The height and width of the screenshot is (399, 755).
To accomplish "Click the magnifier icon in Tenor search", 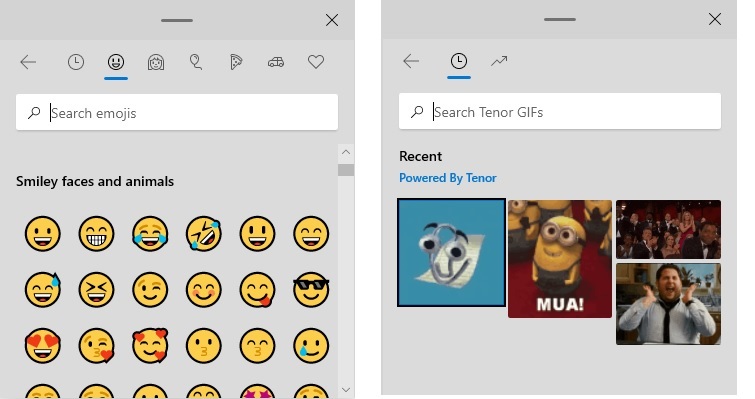I will pos(417,112).
